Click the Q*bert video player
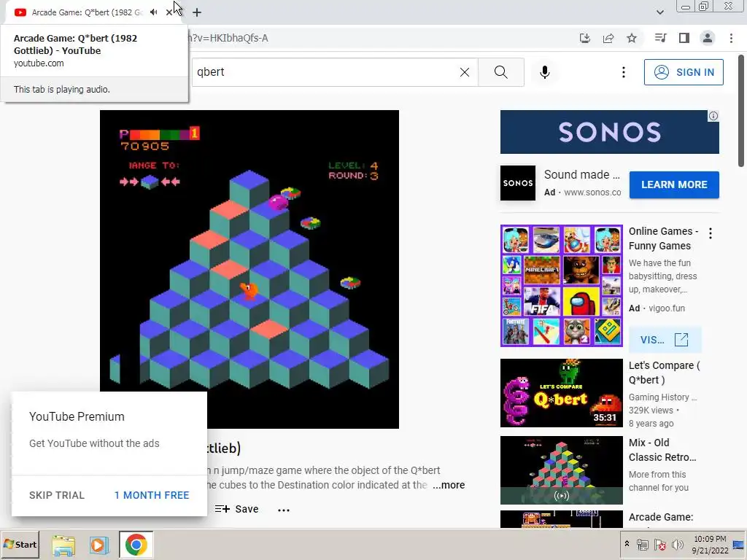 (249, 269)
